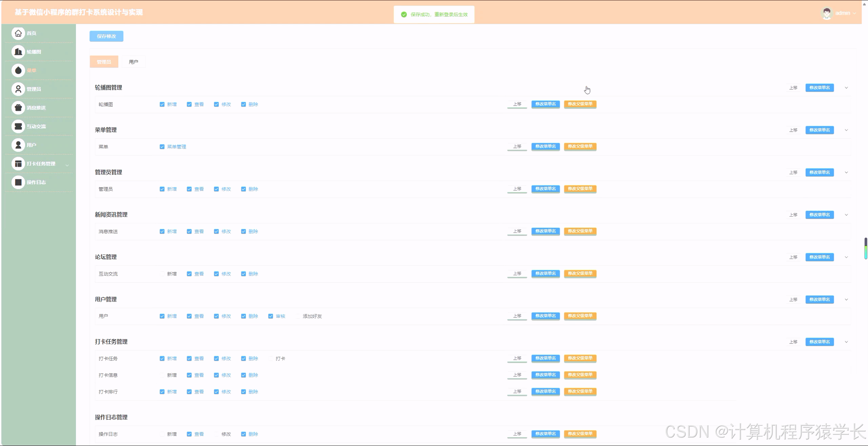This screenshot has width=868, height=446.
Task: Enable 新增 checkbox for 互动交流
Action: [x=162, y=274]
